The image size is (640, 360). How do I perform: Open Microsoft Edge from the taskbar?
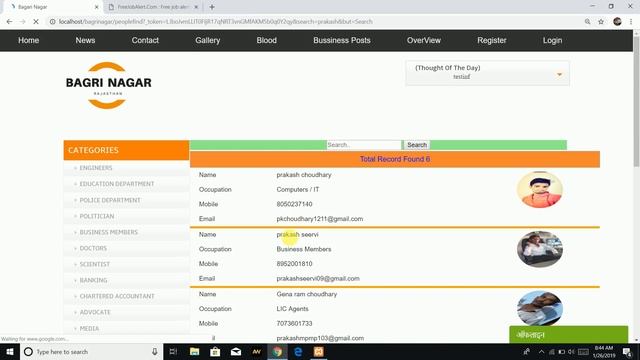coord(298,351)
